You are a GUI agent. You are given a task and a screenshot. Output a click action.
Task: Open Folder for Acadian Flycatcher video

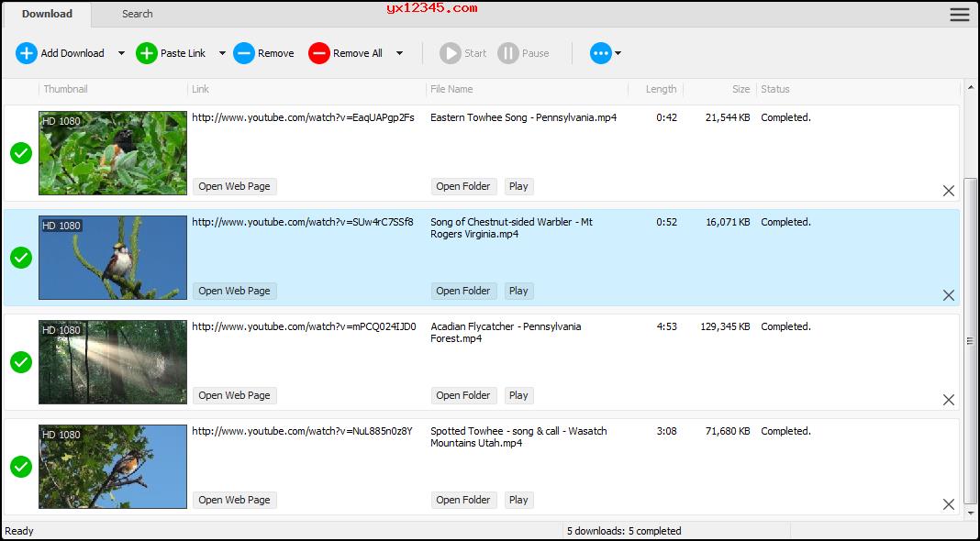463,395
